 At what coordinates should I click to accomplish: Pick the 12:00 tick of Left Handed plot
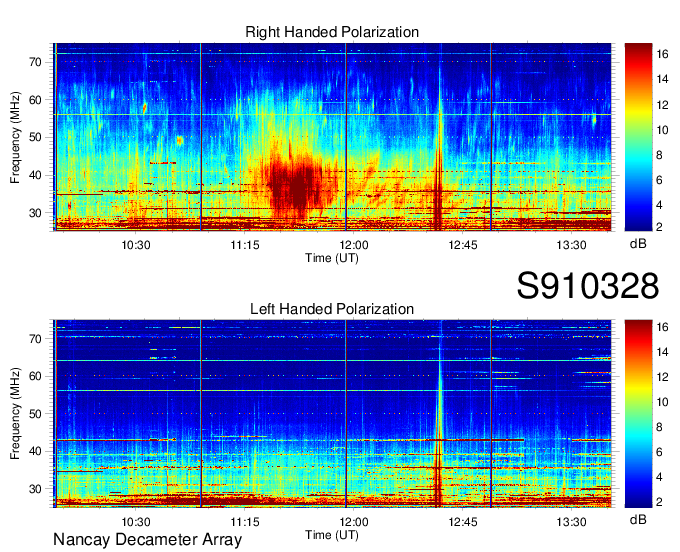(354, 522)
